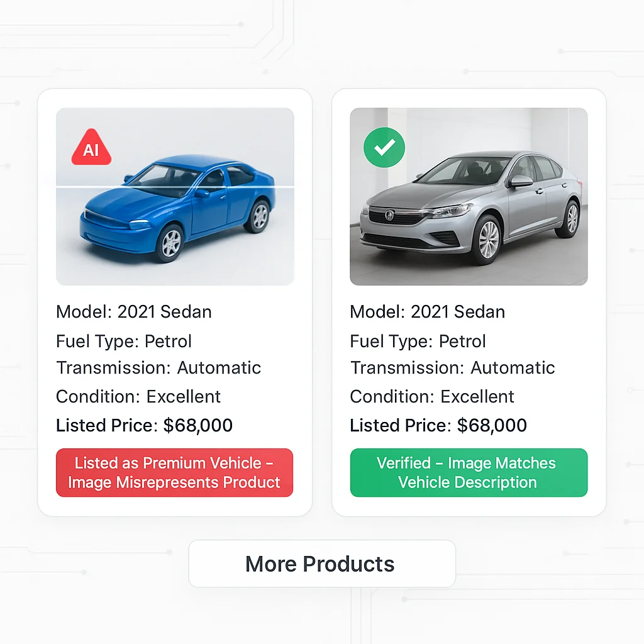Click the green verified checkmark badge

pyautogui.click(x=384, y=148)
